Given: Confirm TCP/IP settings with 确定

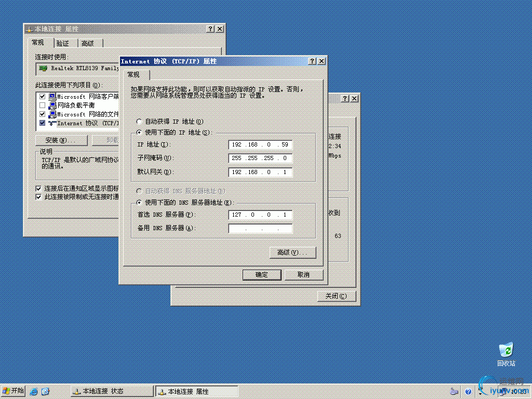Looking at the screenshot, I should pyautogui.click(x=262, y=275).
